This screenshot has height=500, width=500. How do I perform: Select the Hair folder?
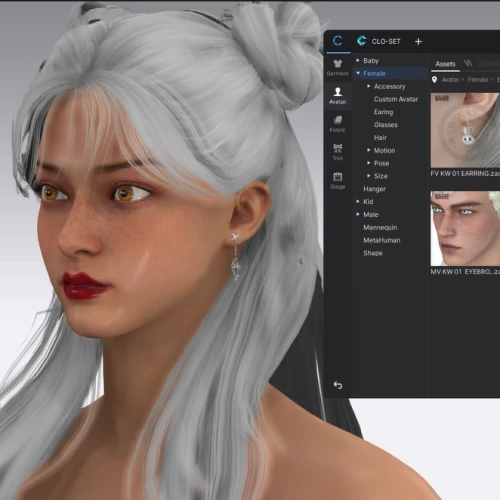click(380, 138)
